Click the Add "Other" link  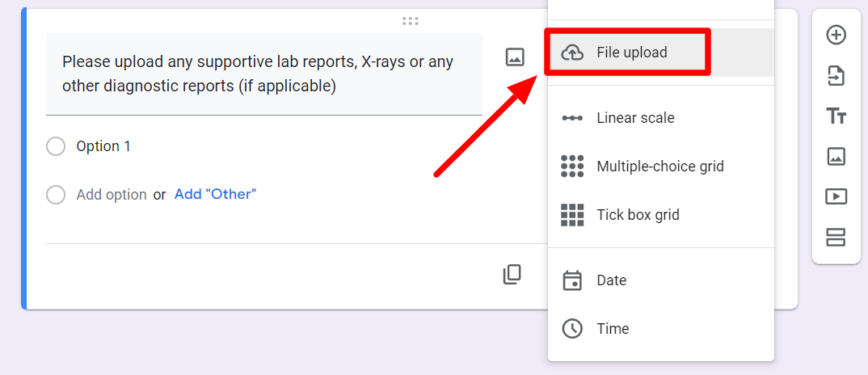click(x=215, y=195)
